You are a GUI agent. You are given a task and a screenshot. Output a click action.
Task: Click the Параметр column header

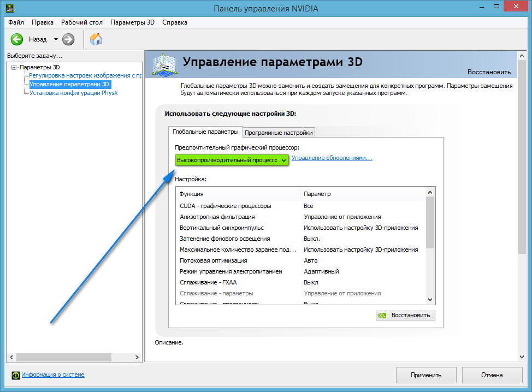point(363,194)
